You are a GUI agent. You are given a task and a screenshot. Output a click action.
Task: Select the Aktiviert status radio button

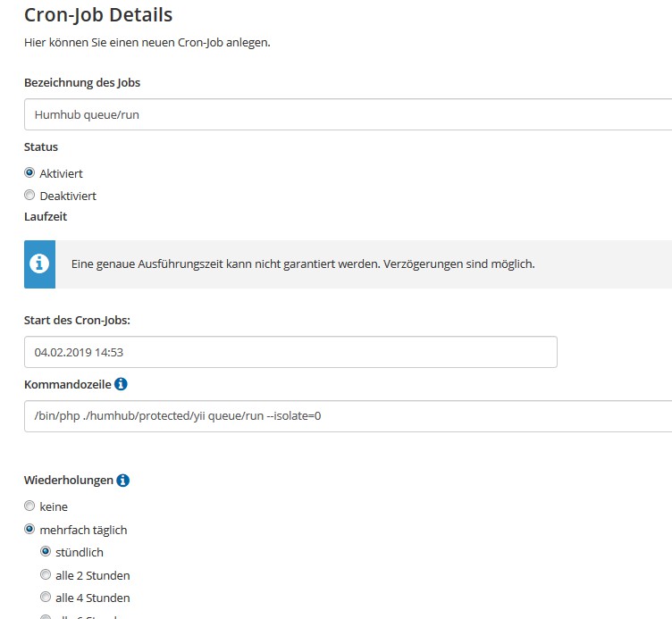29,172
